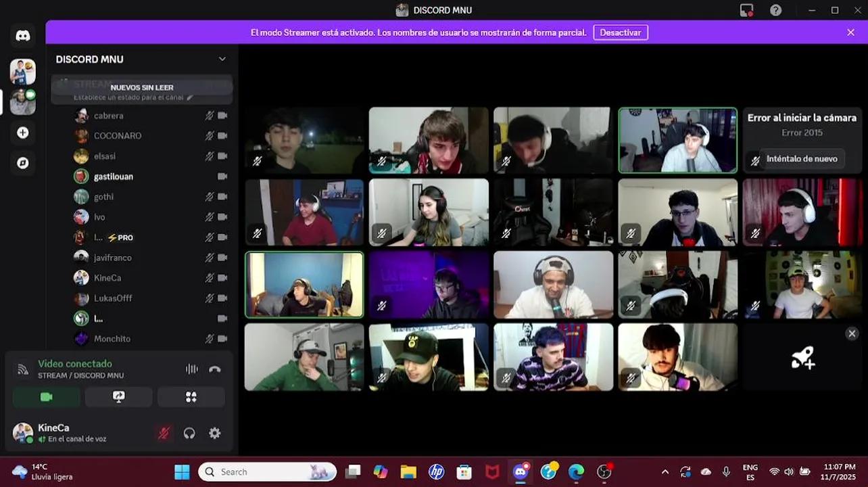868x487 pixels.
Task: Open noise suppression waveform icon
Action: click(x=192, y=369)
